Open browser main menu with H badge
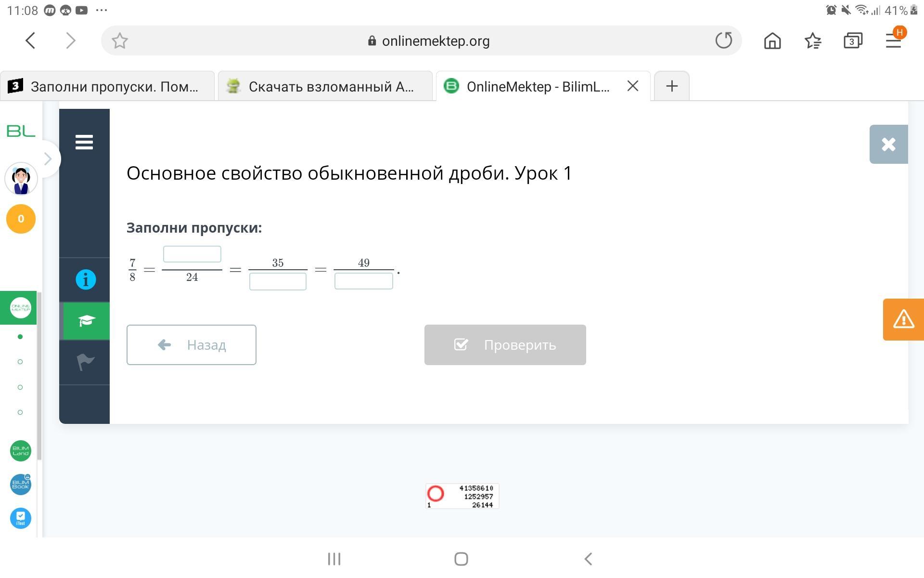924x578 pixels. coord(894,41)
